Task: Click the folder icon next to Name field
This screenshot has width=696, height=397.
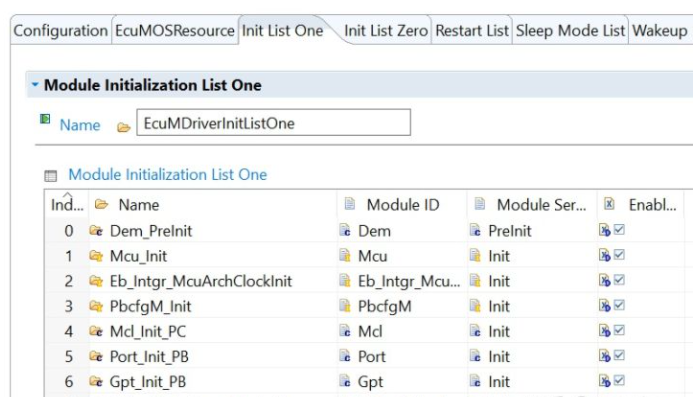Action: 123,128
